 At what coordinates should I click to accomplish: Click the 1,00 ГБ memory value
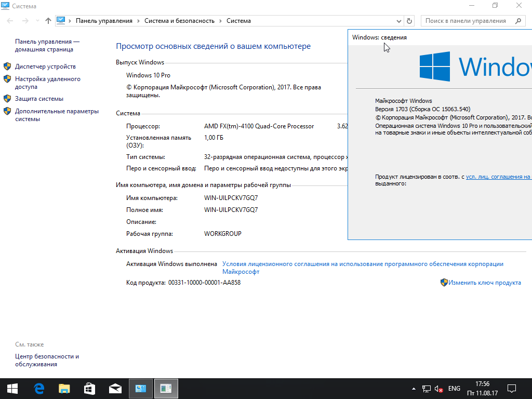[214, 138]
